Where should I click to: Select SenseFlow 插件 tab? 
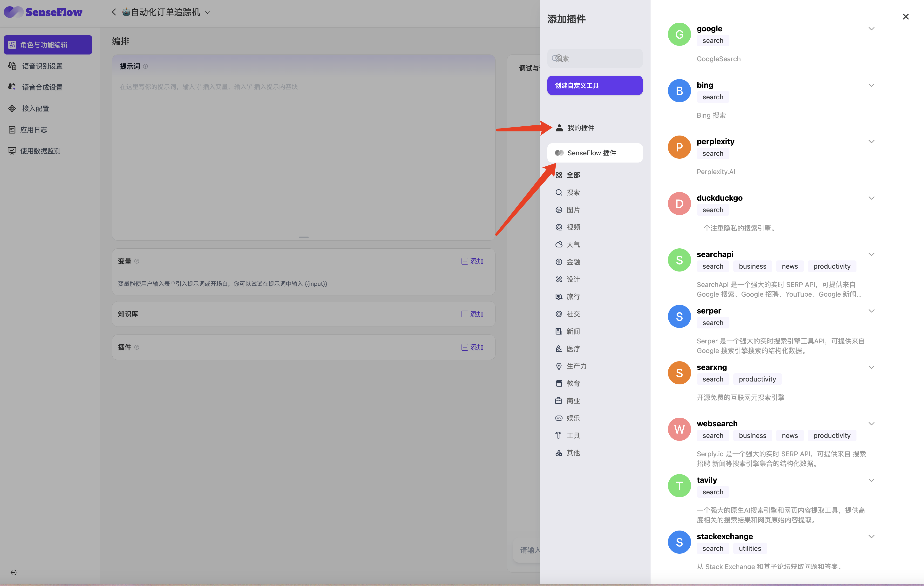(x=595, y=153)
